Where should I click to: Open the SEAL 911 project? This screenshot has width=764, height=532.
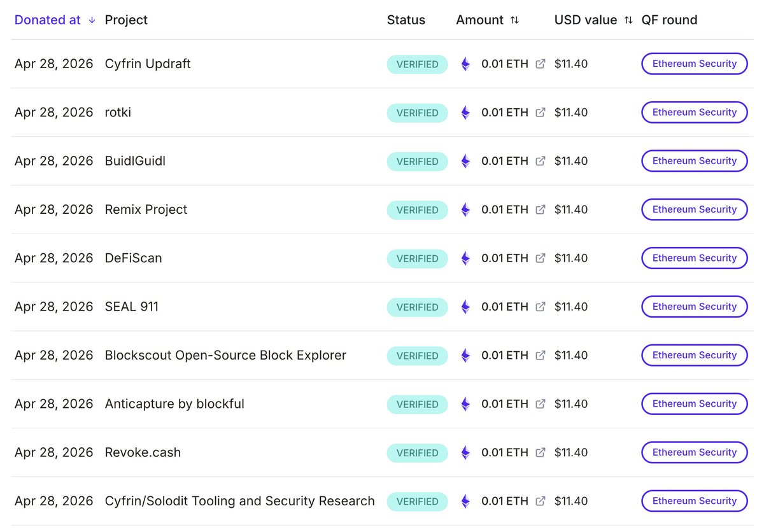[132, 307]
